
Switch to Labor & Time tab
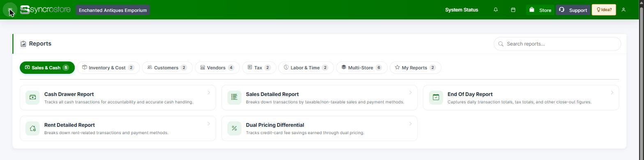click(306, 68)
